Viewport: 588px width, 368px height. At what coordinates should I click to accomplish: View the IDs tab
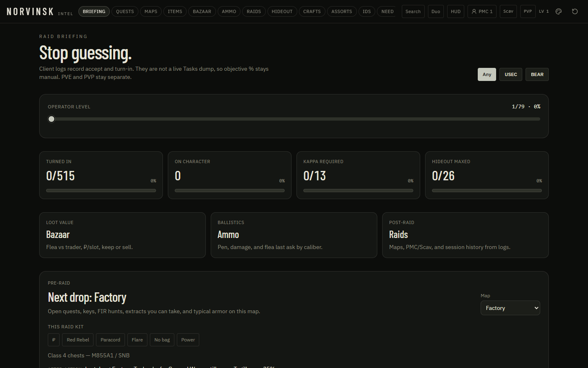(x=367, y=11)
